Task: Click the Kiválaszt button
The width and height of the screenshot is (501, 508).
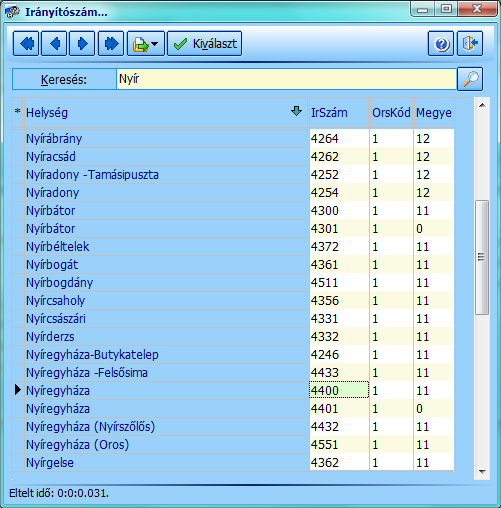Action: [x=204, y=44]
